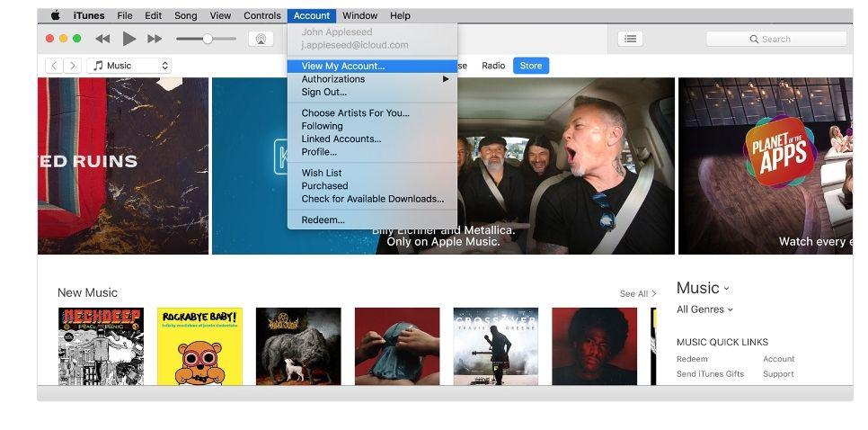Open the wolf and lamb album cover
This screenshot has width=868, height=430.
click(298, 346)
